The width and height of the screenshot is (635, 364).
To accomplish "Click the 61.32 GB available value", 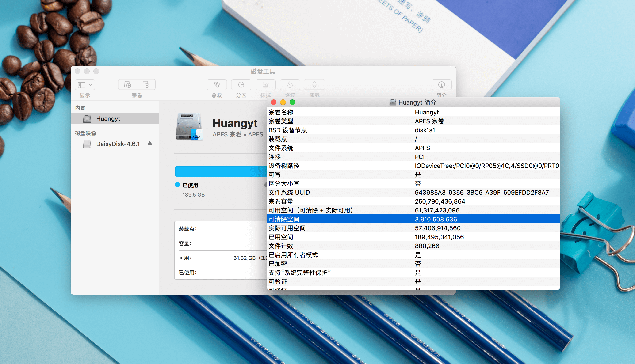I will tap(244, 258).
